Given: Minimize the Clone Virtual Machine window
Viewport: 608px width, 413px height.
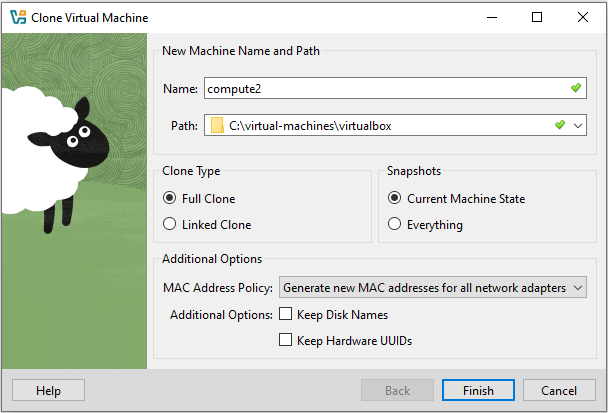Looking at the screenshot, I should (490, 17).
